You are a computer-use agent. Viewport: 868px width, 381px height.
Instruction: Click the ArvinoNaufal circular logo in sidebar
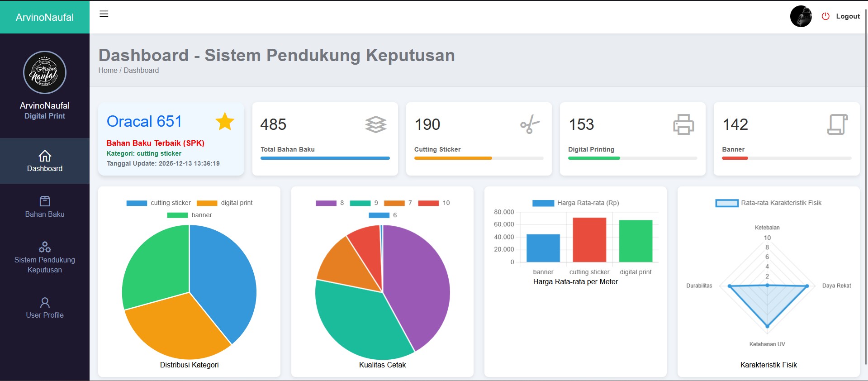[45, 72]
